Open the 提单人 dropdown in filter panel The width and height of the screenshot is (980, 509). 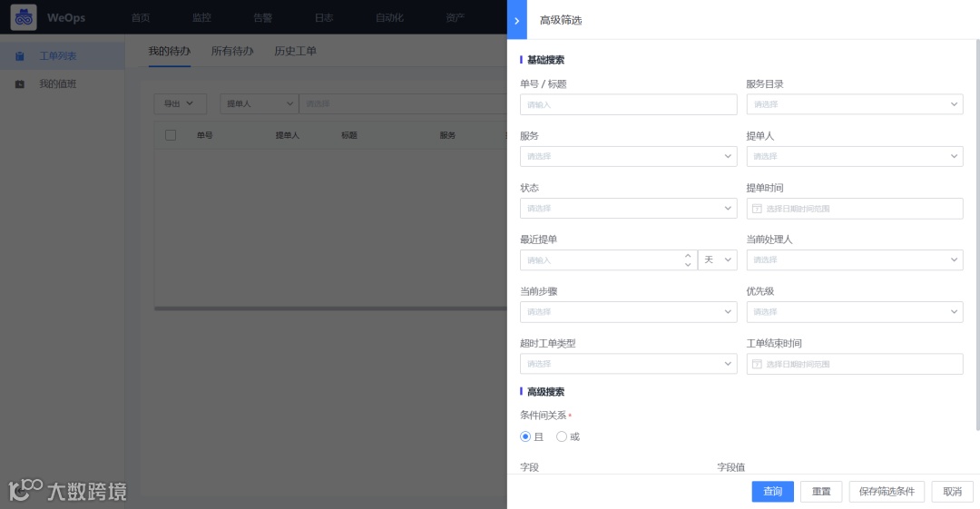point(855,156)
